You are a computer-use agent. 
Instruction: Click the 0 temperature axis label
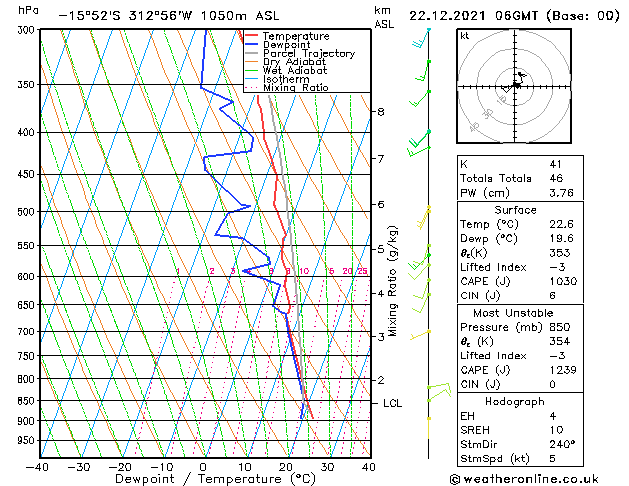(x=203, y=467)
